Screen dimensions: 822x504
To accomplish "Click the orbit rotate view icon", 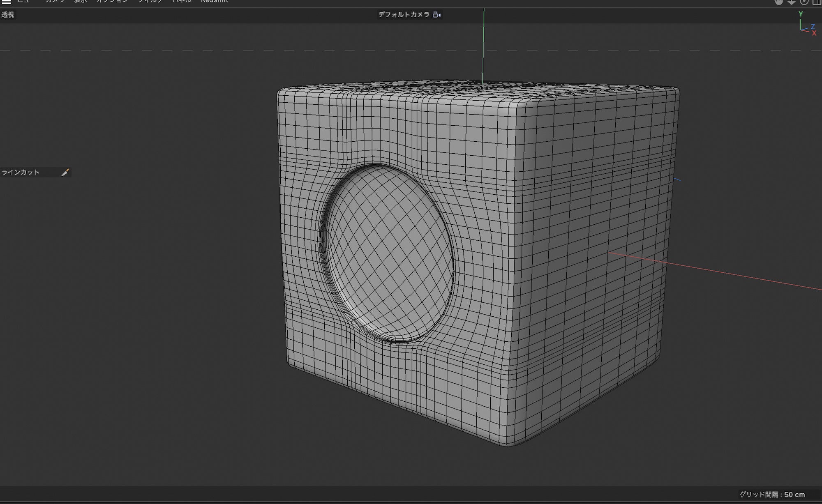I will tap(804, 2).
